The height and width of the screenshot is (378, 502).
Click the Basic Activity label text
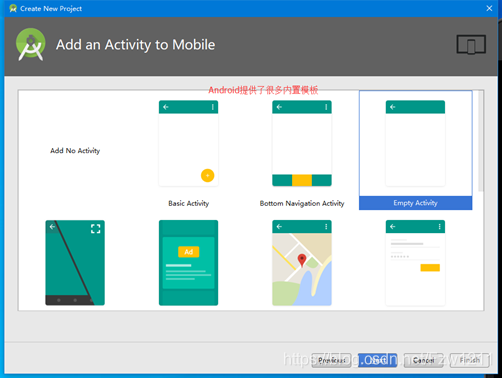[189, 203]
